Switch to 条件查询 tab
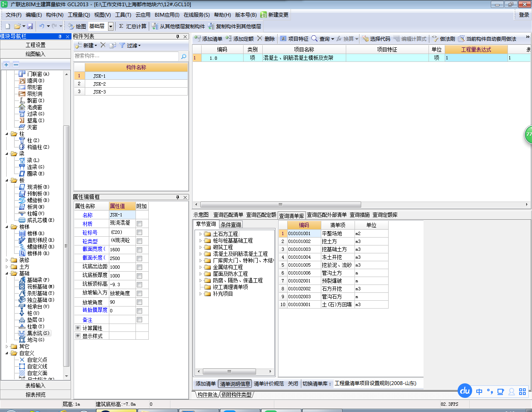Screen dimensions: 532x412 [x=231, y=225]
